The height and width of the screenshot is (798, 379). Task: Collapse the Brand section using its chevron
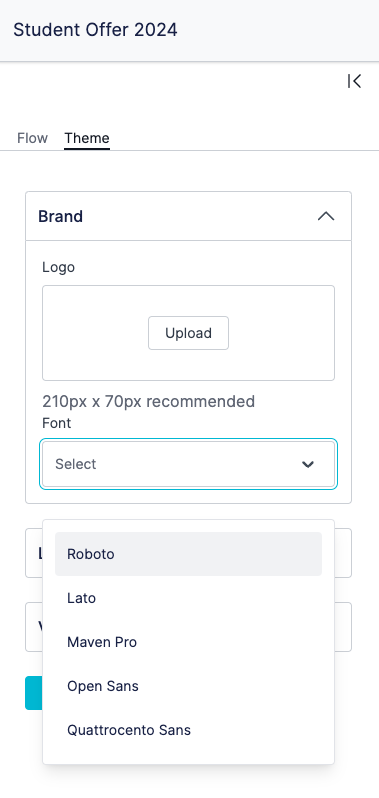[x=326, y=216]
